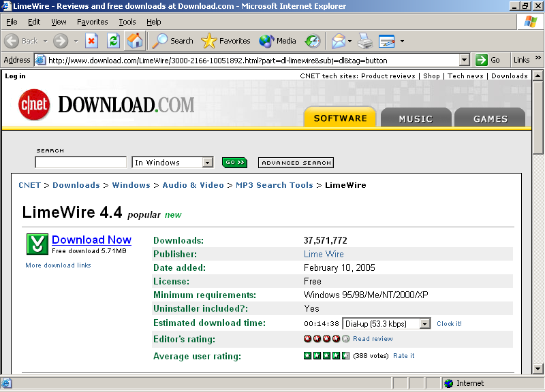Open More download links
Image resolution: width=545 pixels, height=392 pixels.
pos(58,265)
